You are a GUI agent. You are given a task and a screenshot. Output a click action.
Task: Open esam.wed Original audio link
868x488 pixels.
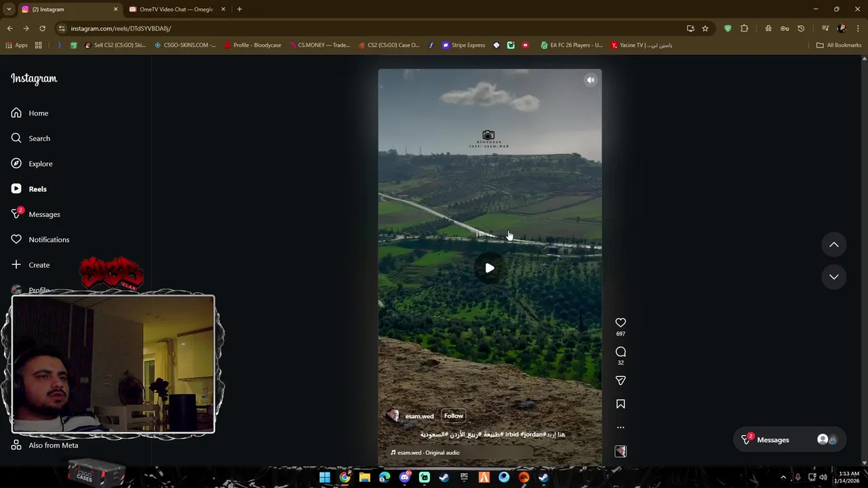point(425,453)
